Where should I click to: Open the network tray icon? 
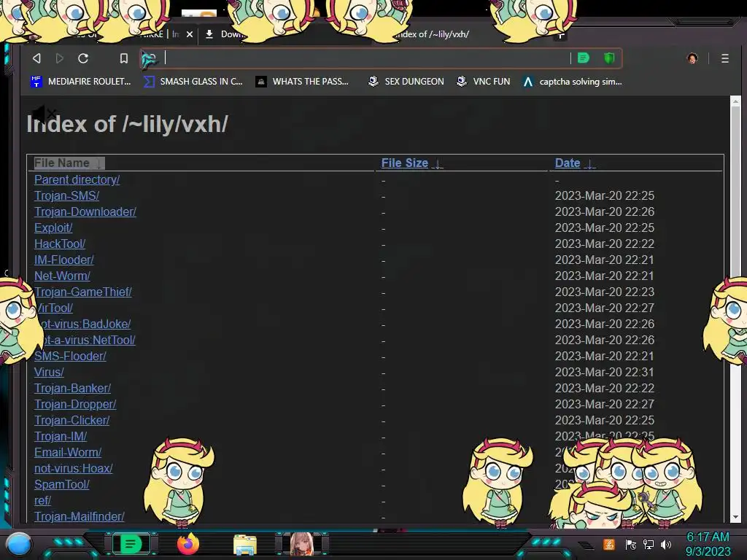pyautogui.click(x=649, y=544)
